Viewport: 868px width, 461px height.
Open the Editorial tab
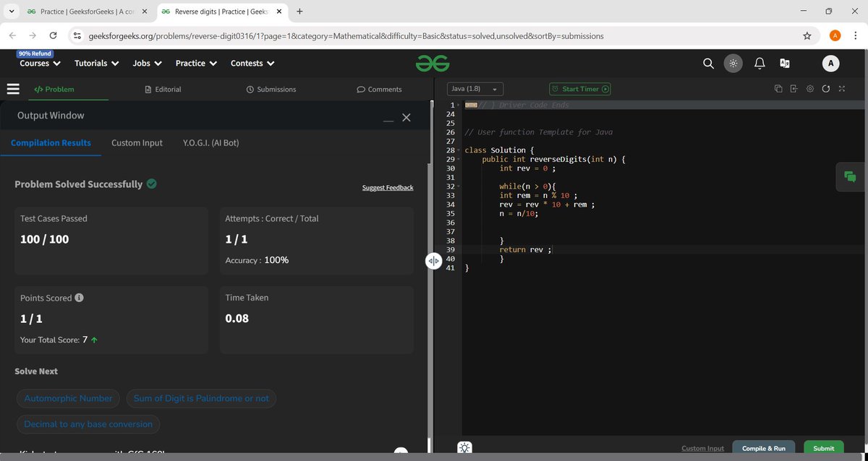click(163, 89)
